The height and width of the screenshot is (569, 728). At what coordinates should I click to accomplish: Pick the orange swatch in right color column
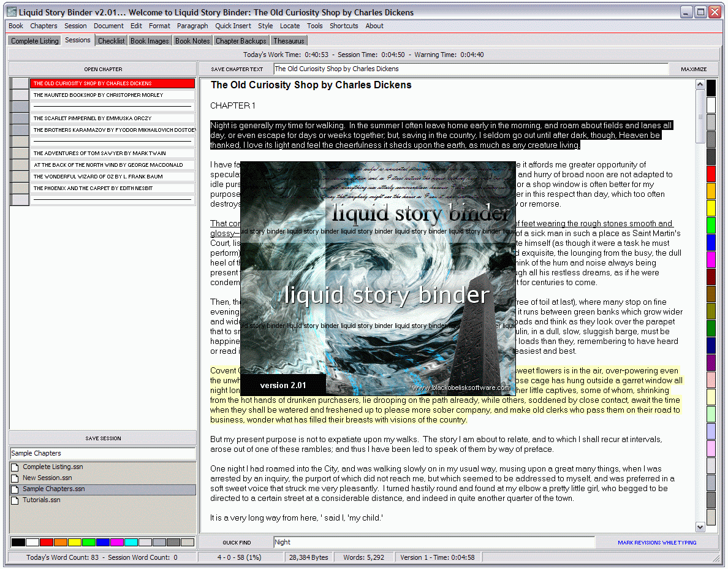pyautogui.click(x=711, y=191)
